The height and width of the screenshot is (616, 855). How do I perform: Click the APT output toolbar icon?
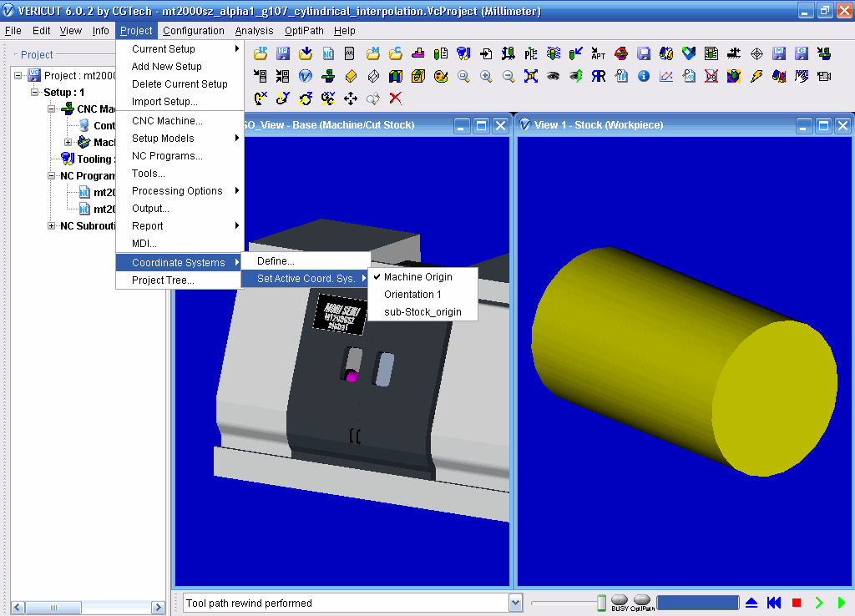[x=598, y=53]
